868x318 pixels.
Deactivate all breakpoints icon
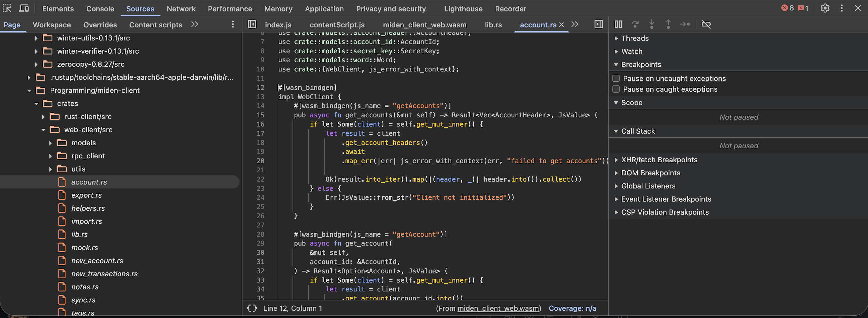(706, 24)
